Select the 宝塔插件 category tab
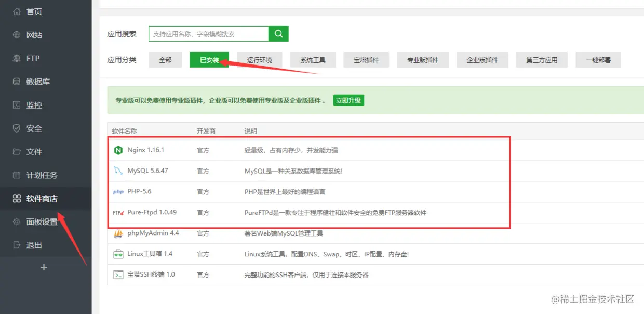 pyautogui.click(x=366, y=60)
